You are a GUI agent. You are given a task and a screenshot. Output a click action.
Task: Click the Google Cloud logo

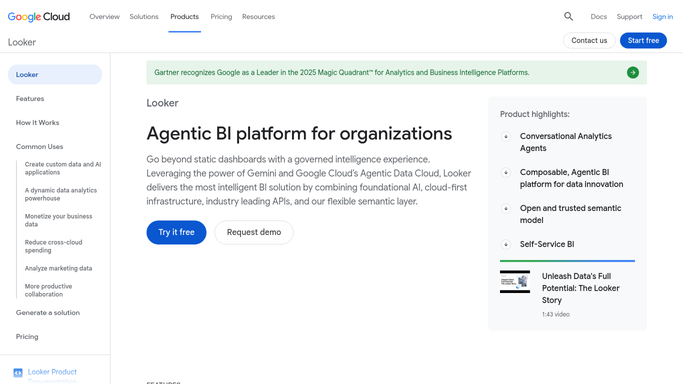point(39,17)
